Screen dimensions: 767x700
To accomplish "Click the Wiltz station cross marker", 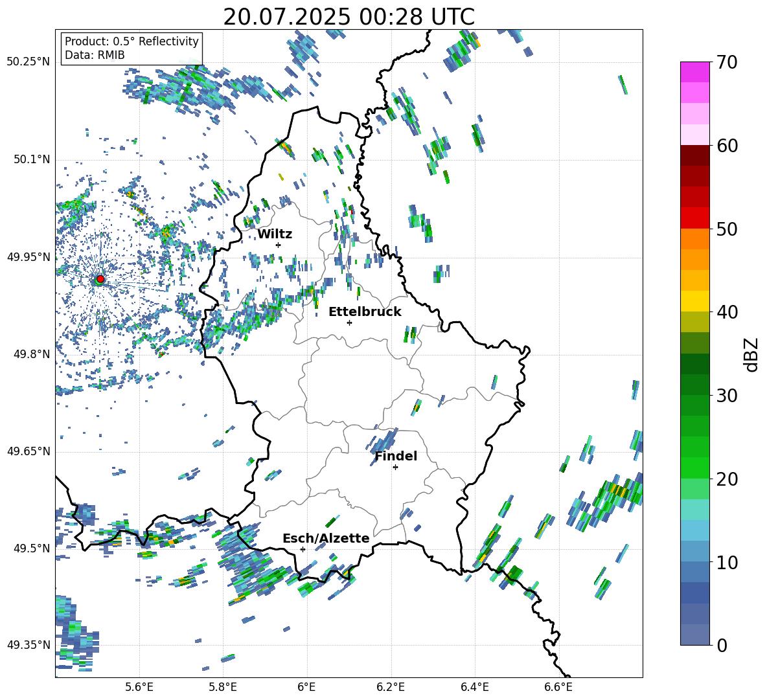I will [x=278, y=245].
